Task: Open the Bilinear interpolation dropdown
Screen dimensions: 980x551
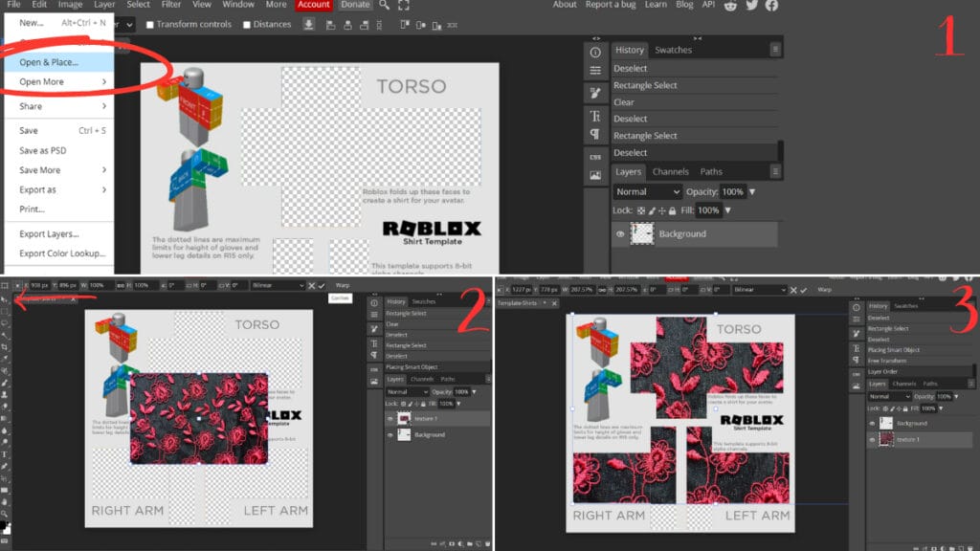Action: pyautogui.click(x=277, y=284)
